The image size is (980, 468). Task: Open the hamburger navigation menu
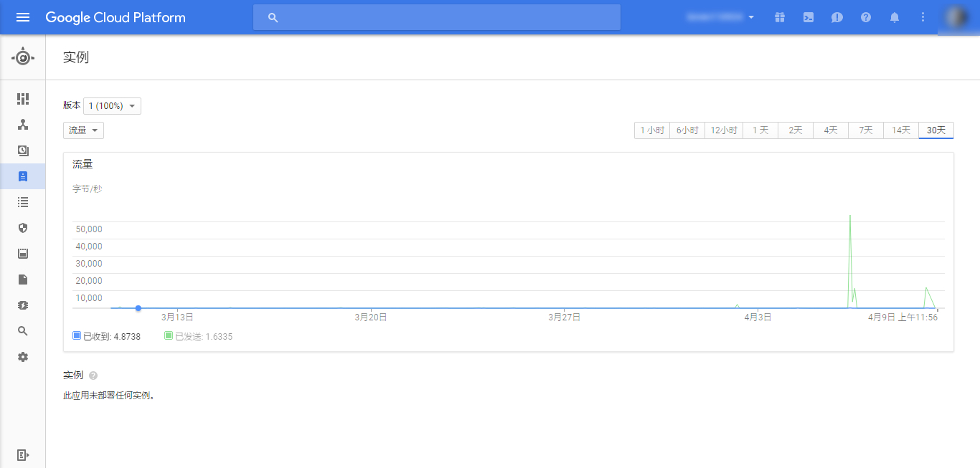[23, 17]
